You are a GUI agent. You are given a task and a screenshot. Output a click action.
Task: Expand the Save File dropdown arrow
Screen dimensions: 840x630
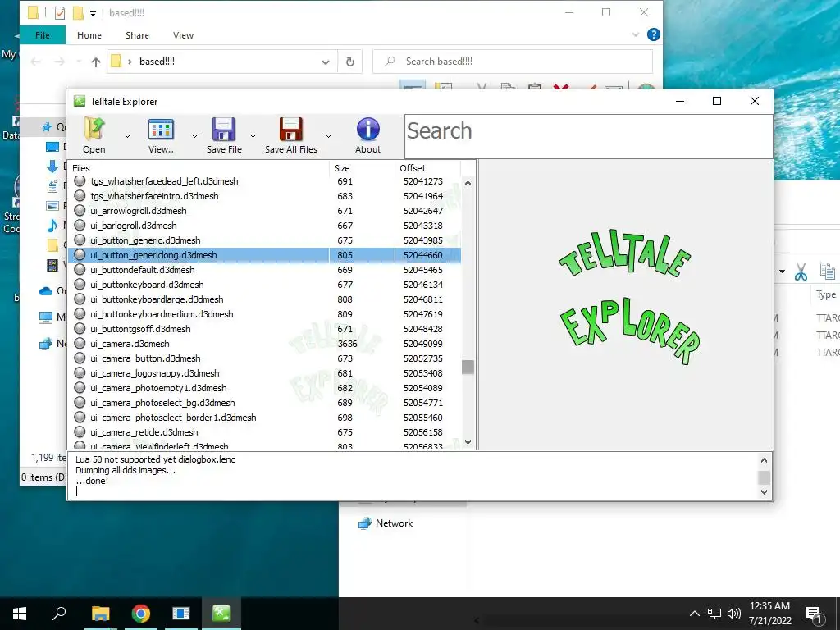coord(253,136)
